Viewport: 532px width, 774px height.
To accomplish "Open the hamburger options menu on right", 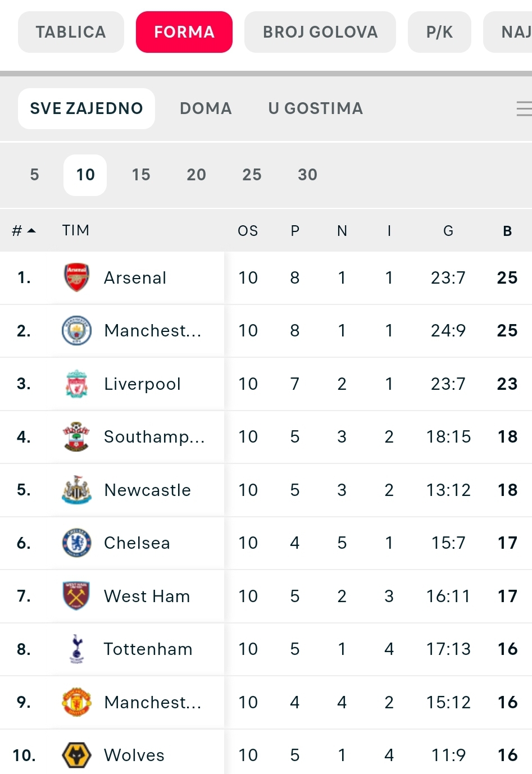I will coord(524,108).
